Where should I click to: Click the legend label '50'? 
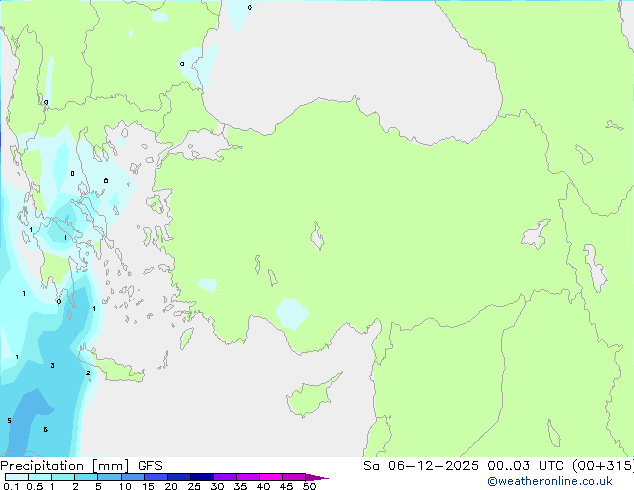click(x=309, y=486)
